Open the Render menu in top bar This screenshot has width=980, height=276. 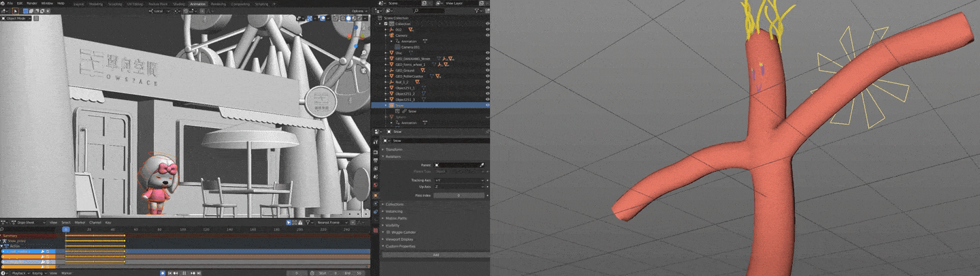(x=32, y=3)
